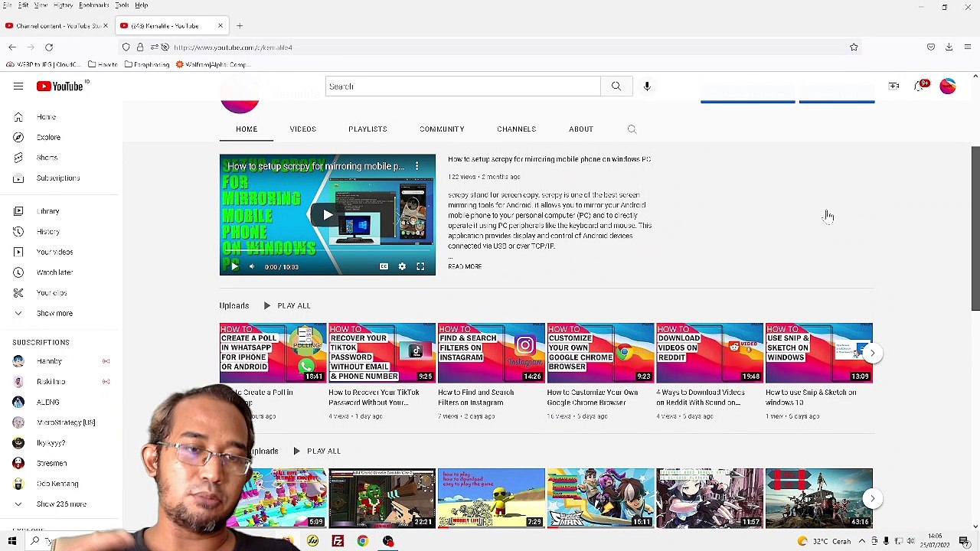Open the Snip & Sketch video thumbnail
This screenshot has width=980, height=551.
(818, 353)
